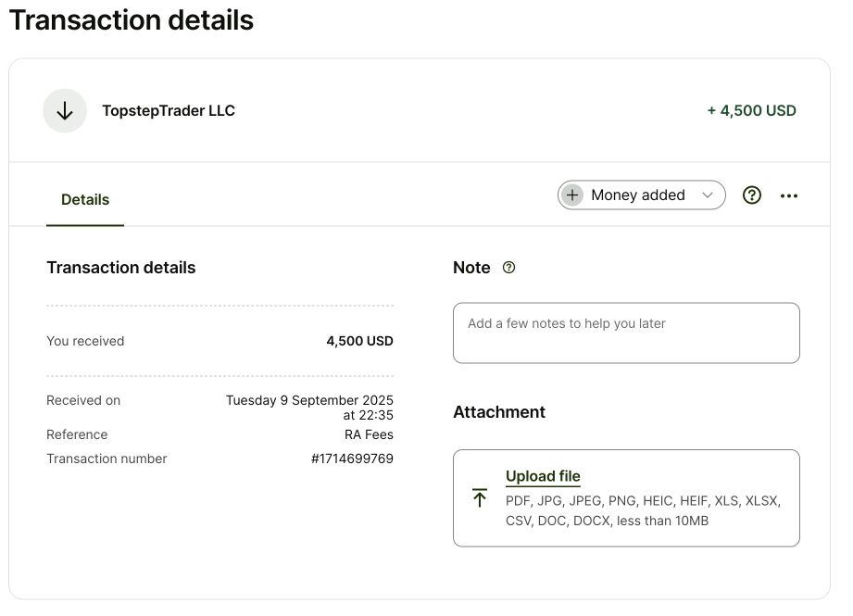Screen dimensions: 853x616
Task: Click the Upload file link
Action: 543,476
